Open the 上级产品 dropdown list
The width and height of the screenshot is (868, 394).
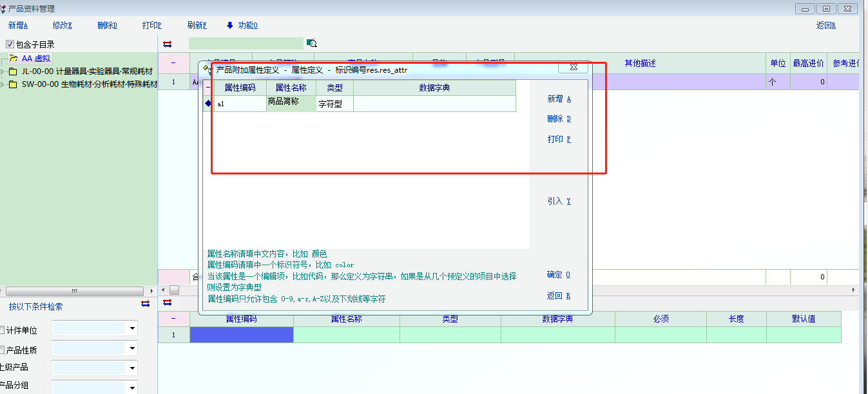tap(132, 368)
